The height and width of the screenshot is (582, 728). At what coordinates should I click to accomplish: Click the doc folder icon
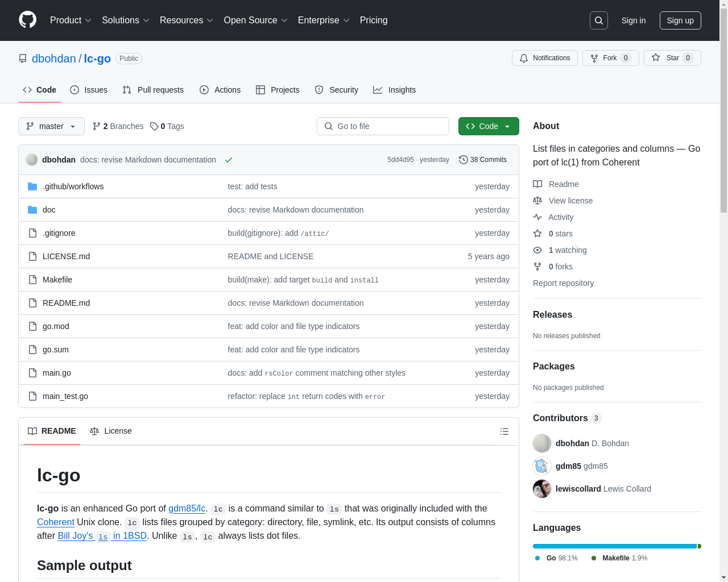(x=32, y=210)
